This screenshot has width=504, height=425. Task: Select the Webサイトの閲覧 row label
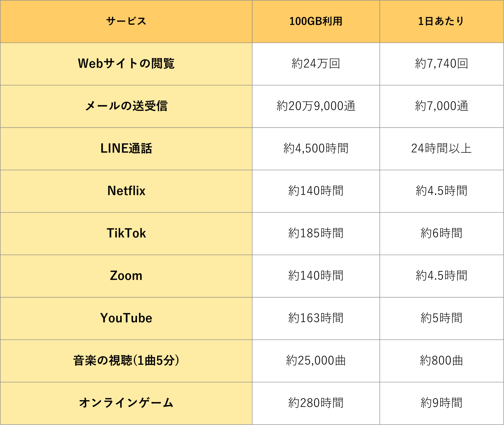(x=126, y=64)
